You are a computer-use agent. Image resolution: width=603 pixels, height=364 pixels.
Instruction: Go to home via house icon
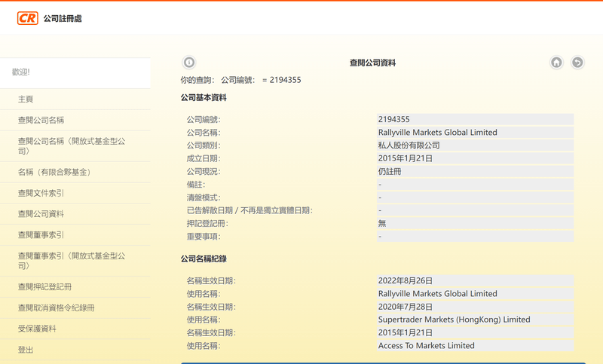pos(556,63)
